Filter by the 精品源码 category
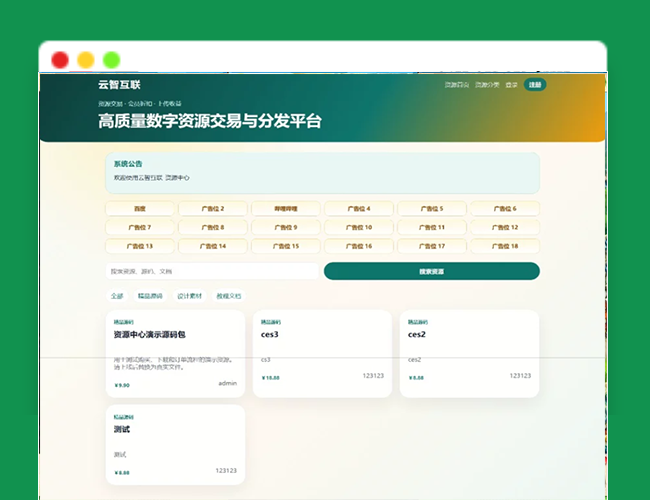650x500 pixels. tap(150, 296)
